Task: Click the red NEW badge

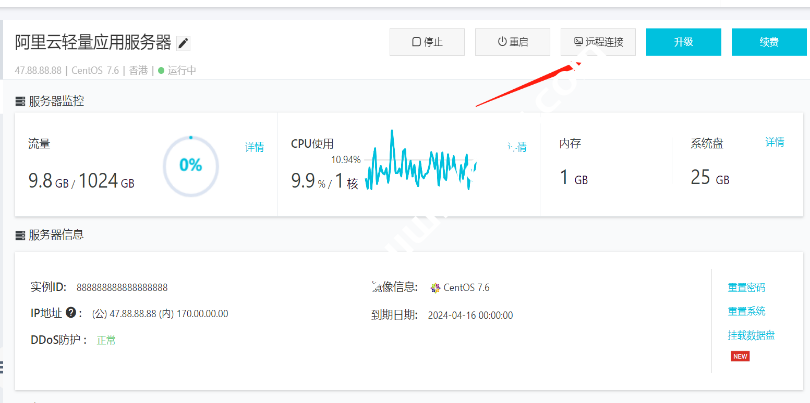Action: coord(740,356)
